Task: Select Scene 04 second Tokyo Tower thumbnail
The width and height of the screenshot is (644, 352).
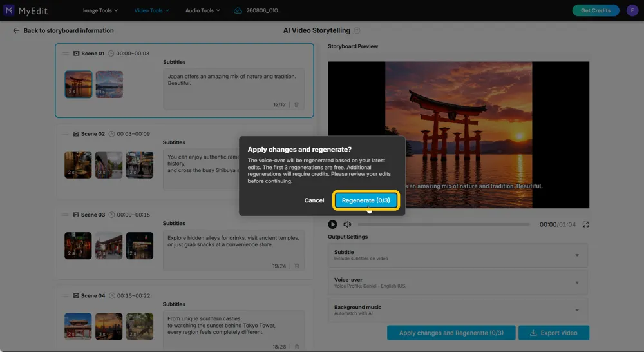Action: (x=109, y=326)
